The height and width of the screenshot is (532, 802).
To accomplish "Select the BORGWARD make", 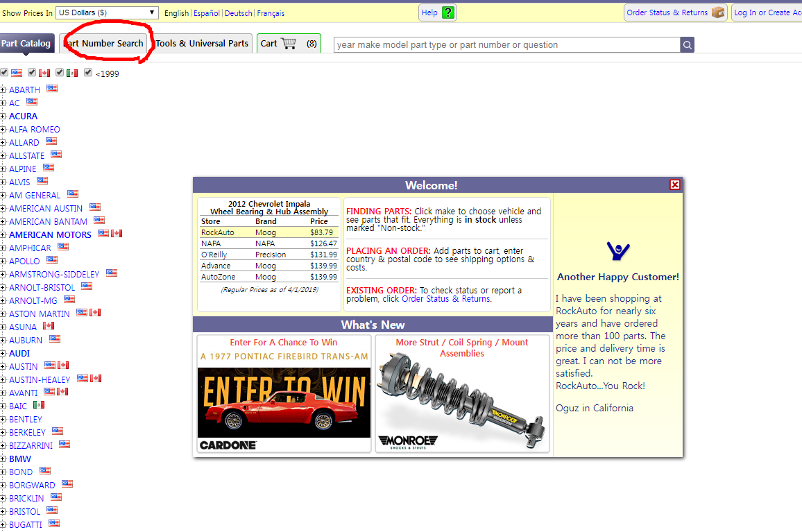I will pyautogui.click(x=32, y=486).
